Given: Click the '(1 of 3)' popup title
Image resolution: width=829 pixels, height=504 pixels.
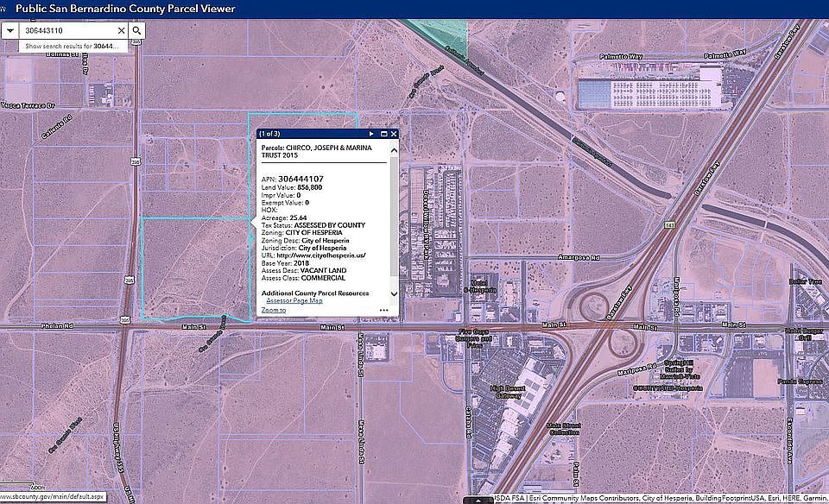Looking at the screenshot, I should tap(269, 134).
